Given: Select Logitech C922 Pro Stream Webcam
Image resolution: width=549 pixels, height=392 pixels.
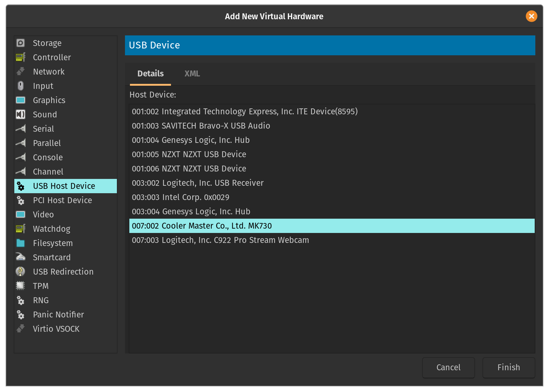Looking at the screenshot, I should pos(332,240).
